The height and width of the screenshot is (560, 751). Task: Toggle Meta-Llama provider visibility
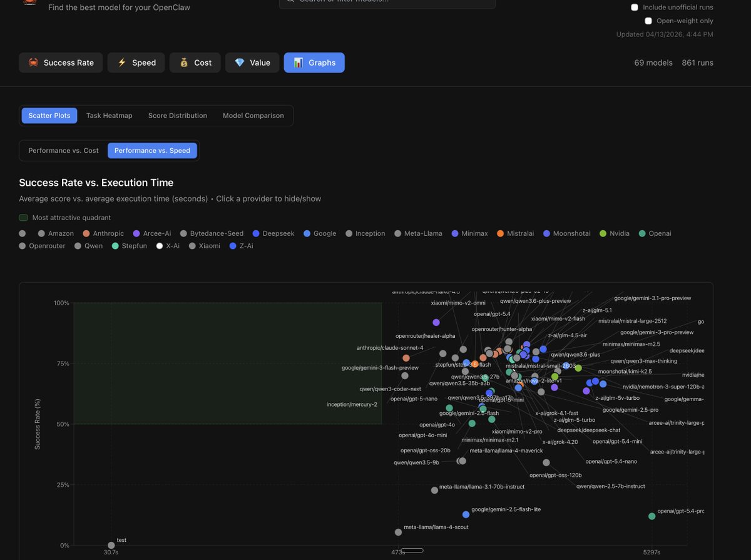(419, 233)
